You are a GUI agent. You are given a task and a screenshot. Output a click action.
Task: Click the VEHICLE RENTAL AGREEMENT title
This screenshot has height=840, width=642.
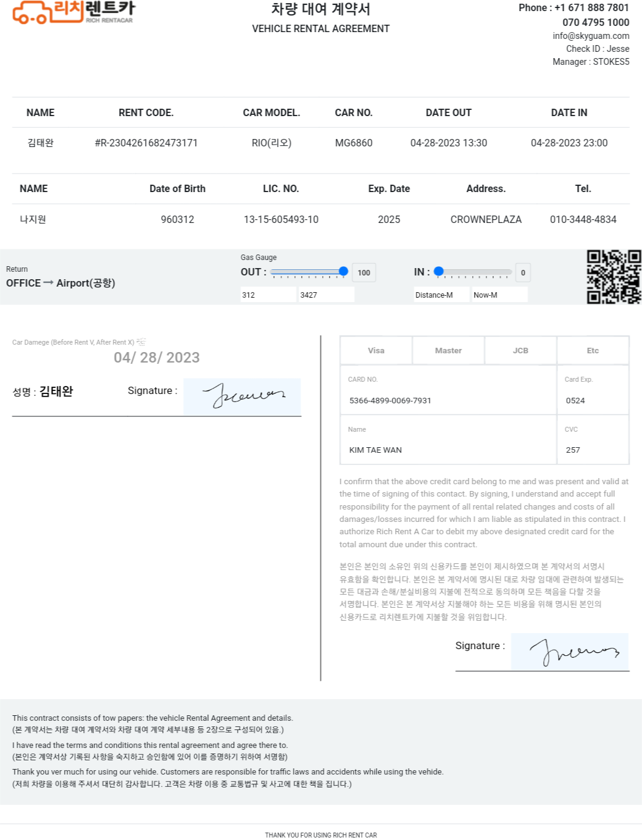pyautogui.click(x=321, y=28)
